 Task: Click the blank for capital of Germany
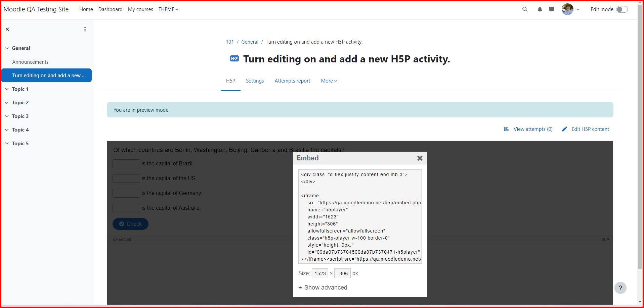click(x=126, y=193)
